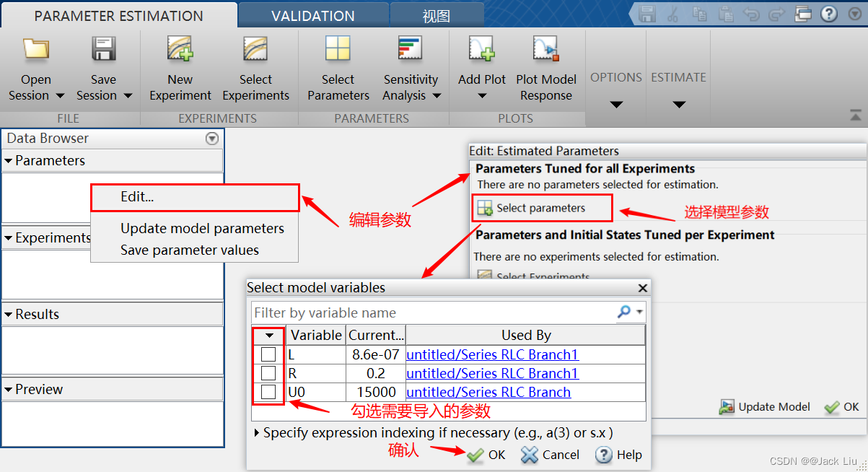
Task: Switch to the VALIDATION tab
Action: point(313,15)
